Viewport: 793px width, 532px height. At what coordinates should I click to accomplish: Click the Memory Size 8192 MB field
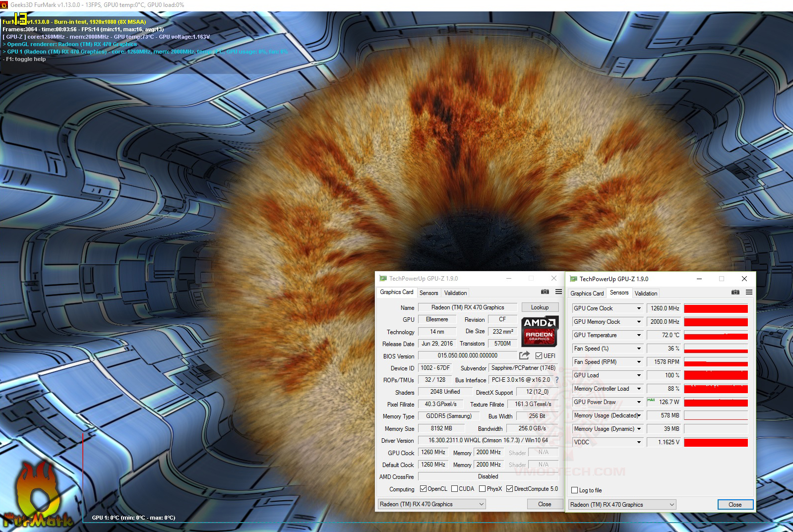441,428
